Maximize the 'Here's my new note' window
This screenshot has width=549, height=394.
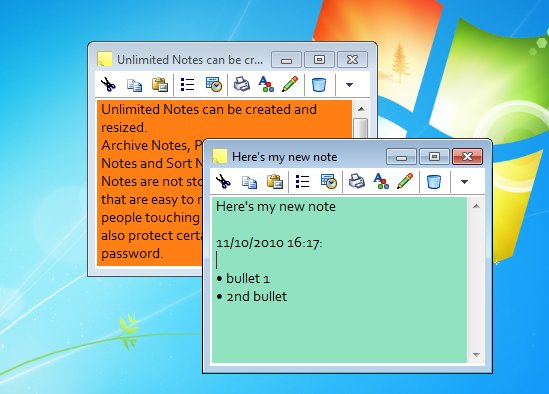(434, 157)
